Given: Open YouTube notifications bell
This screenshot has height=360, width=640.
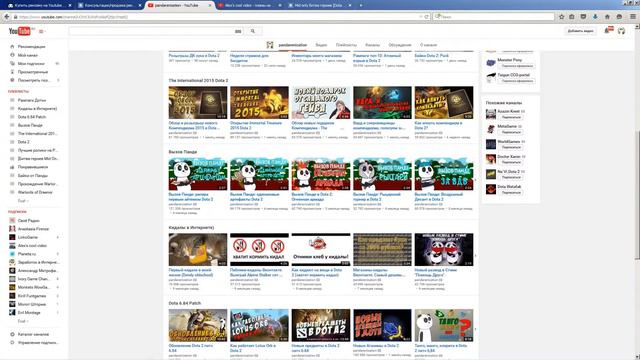Looking at the screenshot, I should click(607, 31).
